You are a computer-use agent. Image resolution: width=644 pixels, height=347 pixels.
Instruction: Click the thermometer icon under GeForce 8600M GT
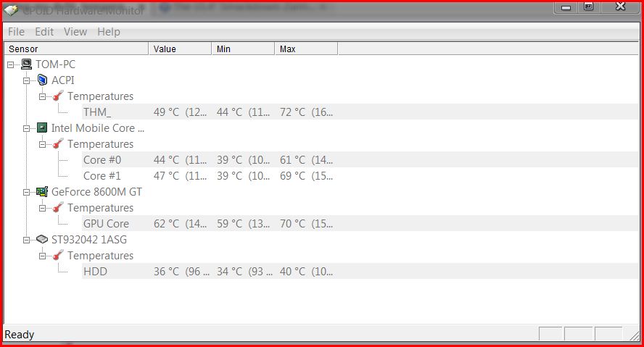point(58,207)
